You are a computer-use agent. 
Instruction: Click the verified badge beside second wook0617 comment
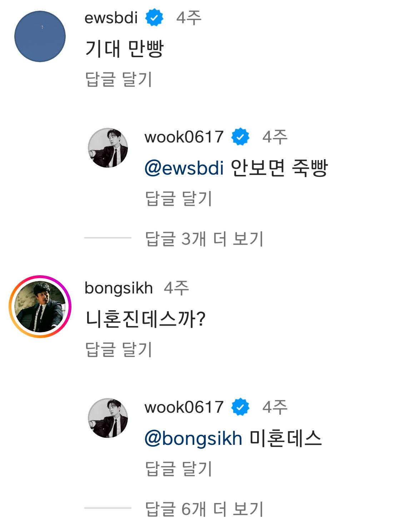pyautogui.click(x=240, y=408)
